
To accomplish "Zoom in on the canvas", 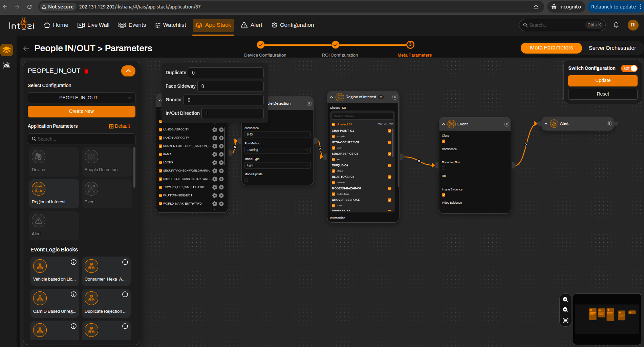I will click(565, 300).
